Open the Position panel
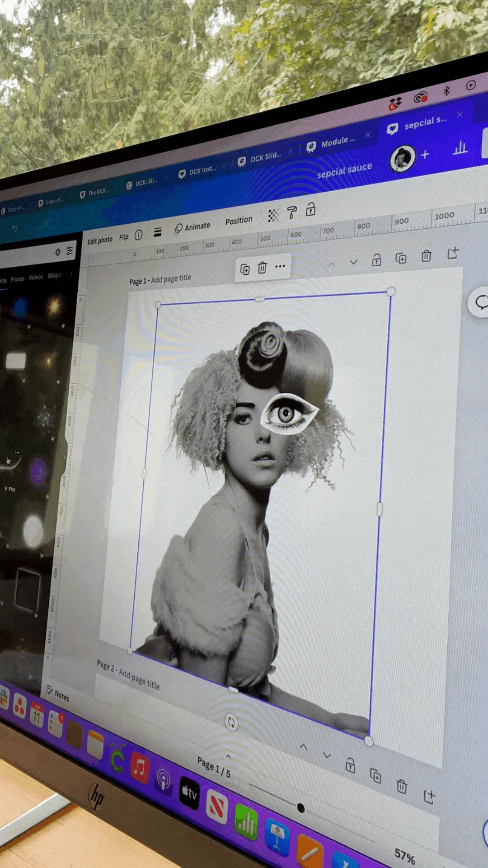 (239, 220)
